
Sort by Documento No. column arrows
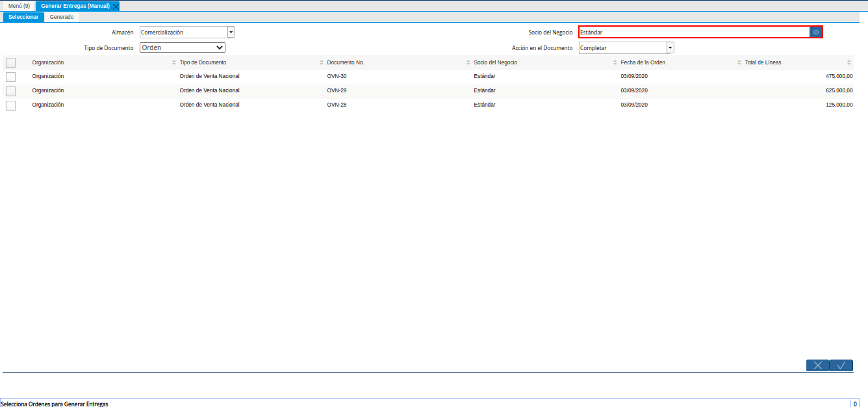pos(468,62)
